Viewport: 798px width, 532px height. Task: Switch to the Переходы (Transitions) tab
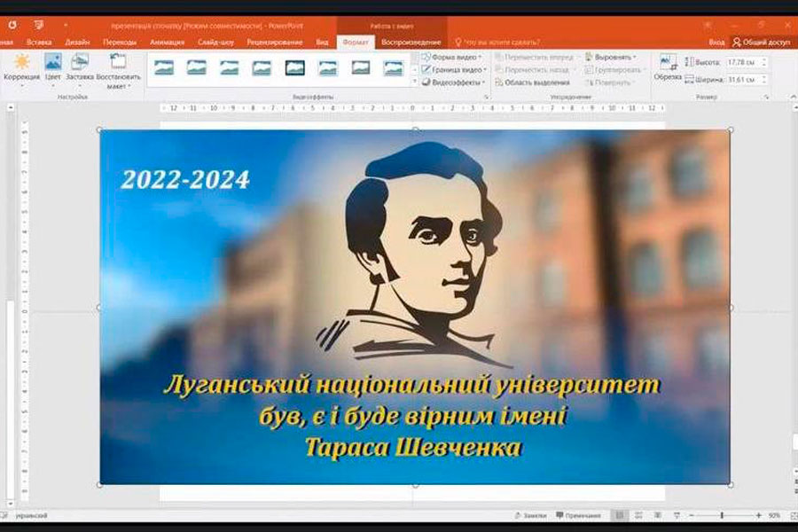click(120, 43)
